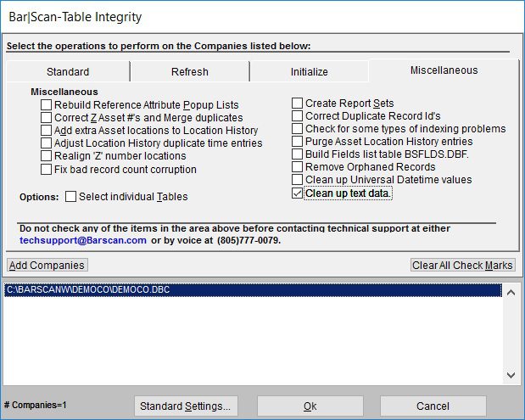
Task: Click the Add Companies button
Action: pyautogui.click(x=47, y=266)
